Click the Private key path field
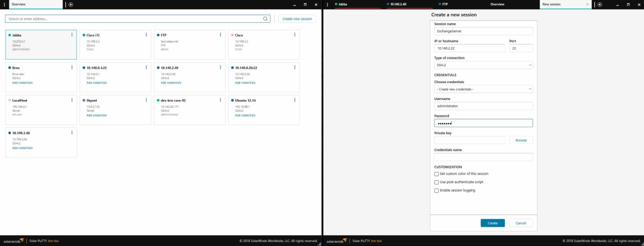Viewport: 644px width, 246px height. pyautogui.click(x=470, y=140)
